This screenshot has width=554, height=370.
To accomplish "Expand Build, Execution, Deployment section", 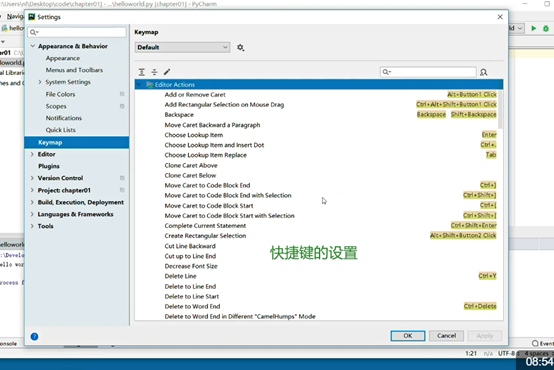I will 32,202.
